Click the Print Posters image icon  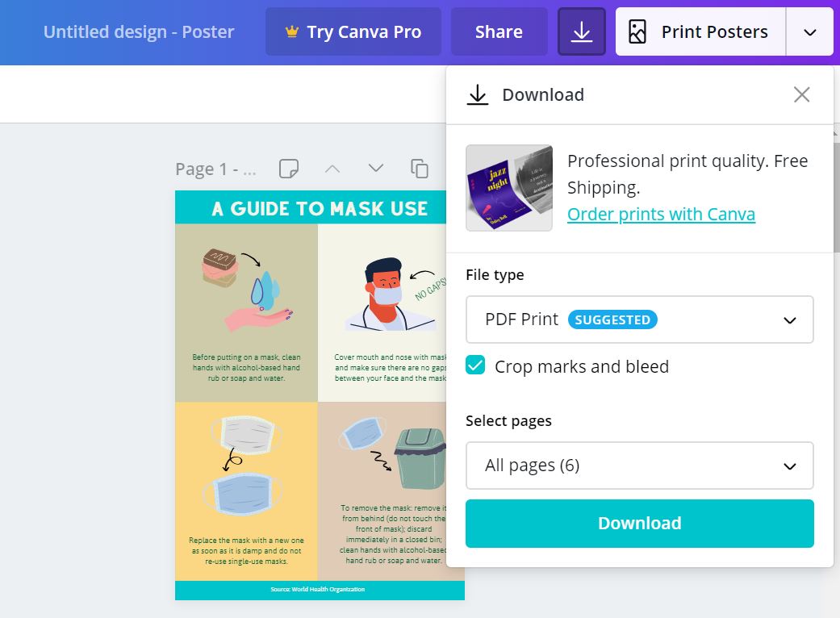637,32
